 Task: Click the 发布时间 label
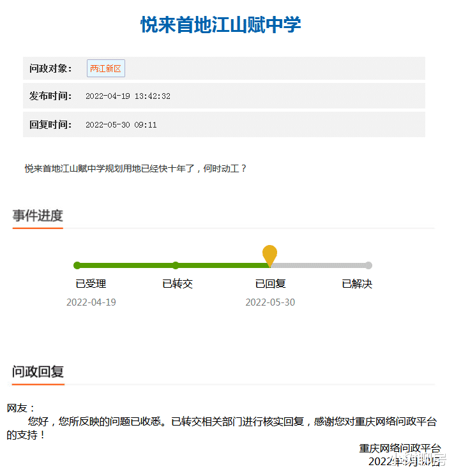50,96
